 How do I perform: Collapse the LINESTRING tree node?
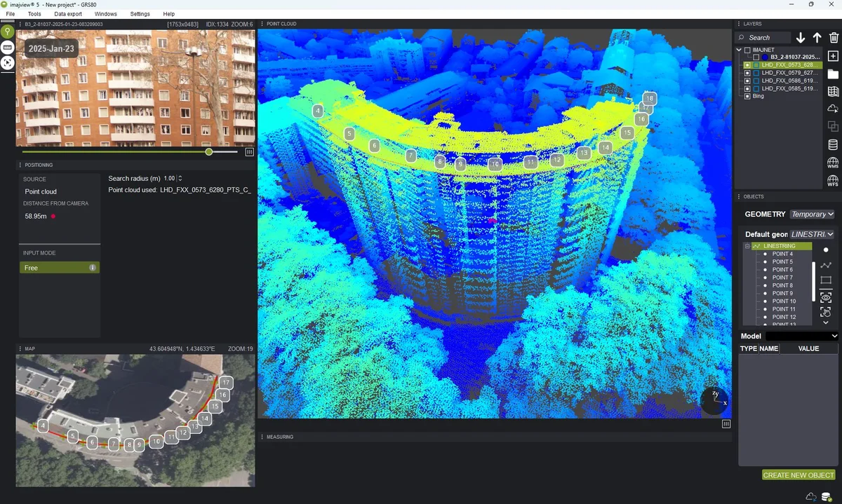747,247
